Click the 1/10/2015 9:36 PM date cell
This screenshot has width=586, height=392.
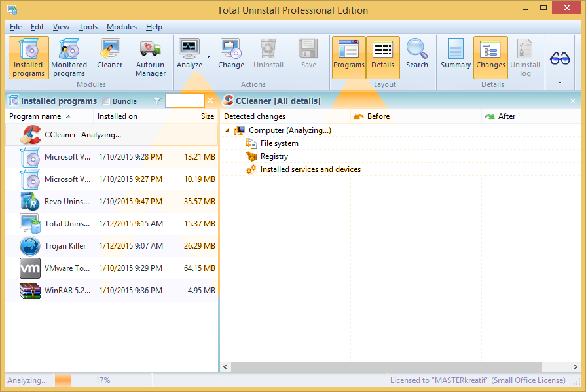[130, 291]
